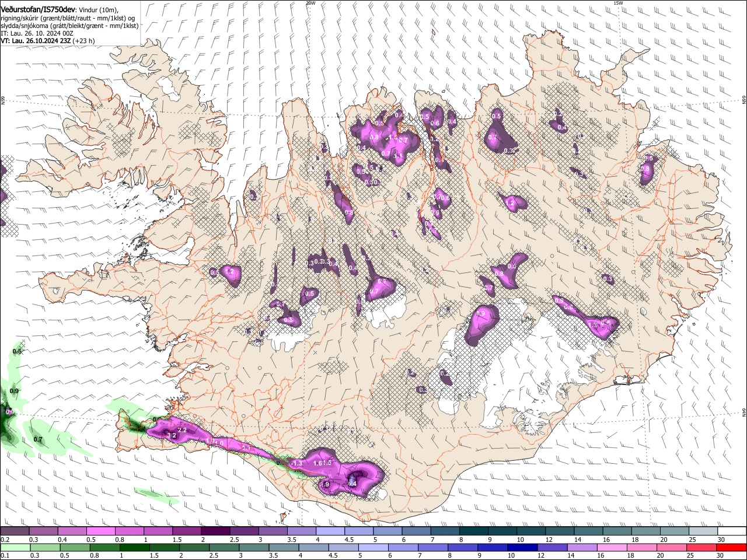Viewport: 747px width, 560px height.
Task: Click the 'VT: Lau. 26.10.2024 23Z' valid time
Action: coord(36,41)
